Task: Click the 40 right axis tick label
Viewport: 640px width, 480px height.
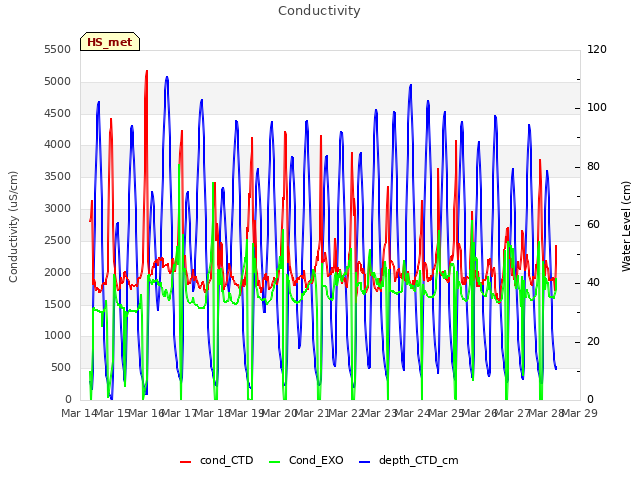Action: pos(593,282)
